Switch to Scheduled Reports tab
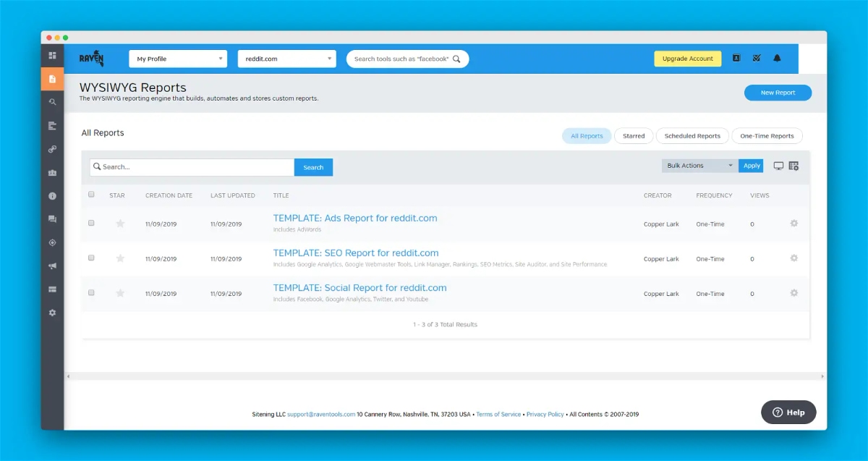Viewport: 868px width, 461px height. click(692, 136)
